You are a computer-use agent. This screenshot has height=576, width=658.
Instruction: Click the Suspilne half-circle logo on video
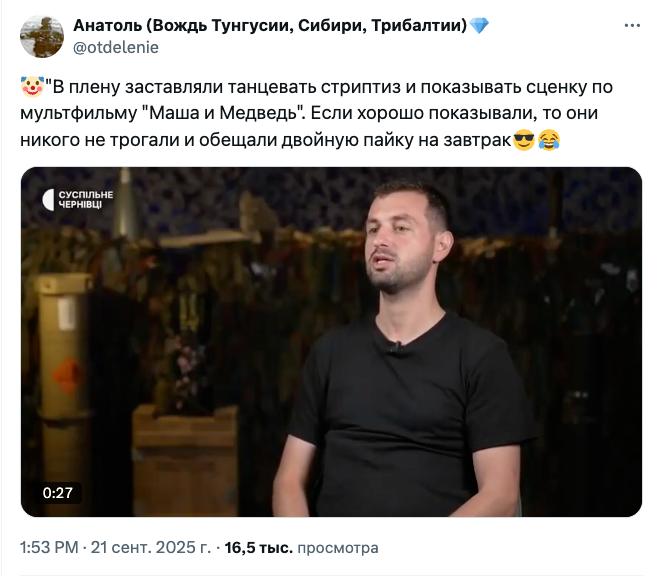48,199
